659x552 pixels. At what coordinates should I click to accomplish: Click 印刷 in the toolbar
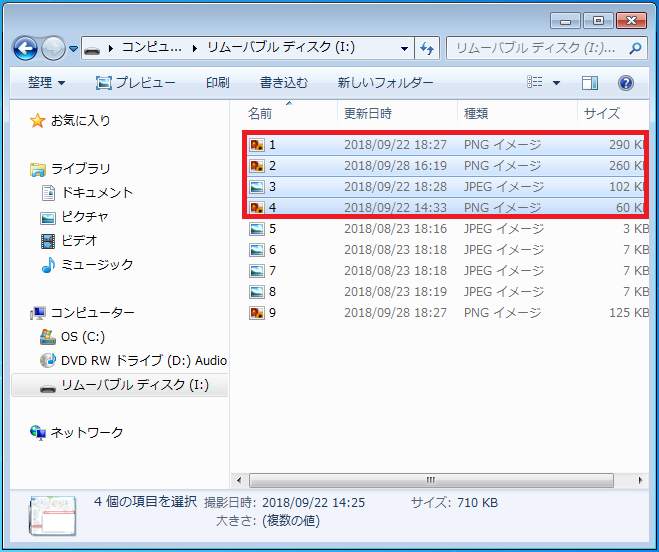click(218, 82)
